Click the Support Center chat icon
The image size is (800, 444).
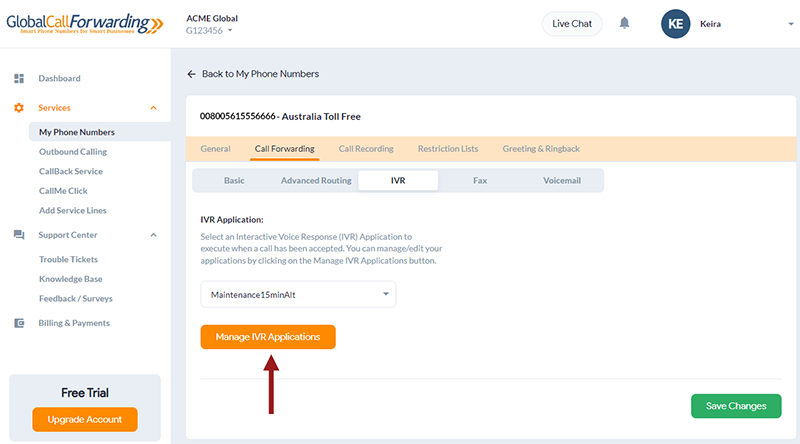pyautogui.click(x=19, y=235)
